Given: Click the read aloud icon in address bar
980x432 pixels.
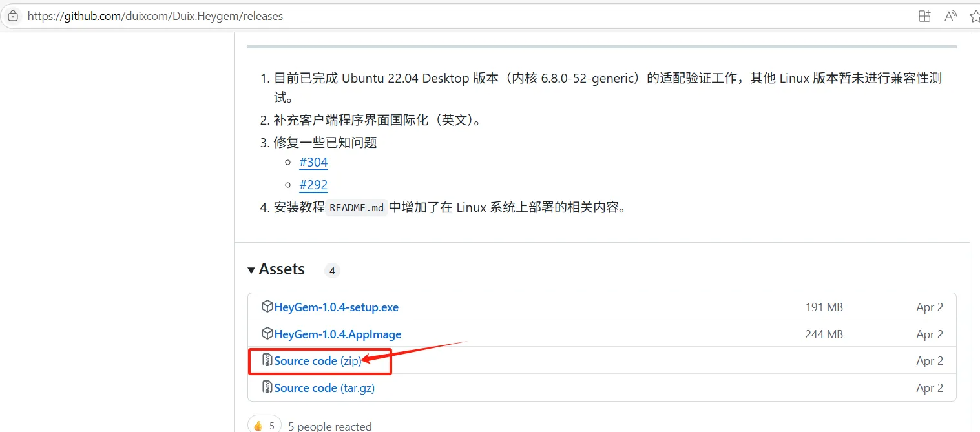Looking at the screenshot, I should click(950, 16).
